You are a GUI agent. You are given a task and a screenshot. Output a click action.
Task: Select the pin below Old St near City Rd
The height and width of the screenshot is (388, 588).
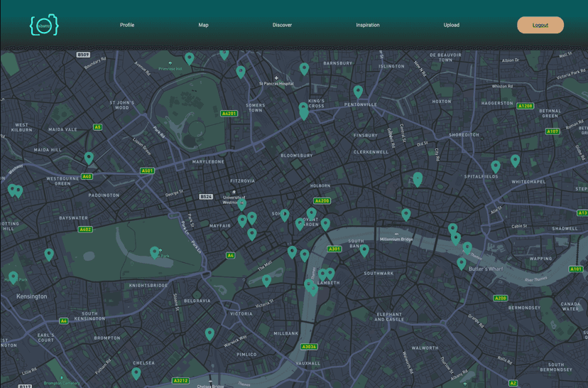pyautogui.click(x=418, y=180)
